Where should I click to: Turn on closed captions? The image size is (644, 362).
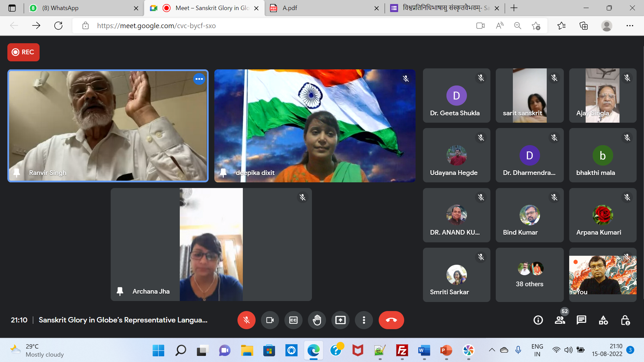point(293,320)
